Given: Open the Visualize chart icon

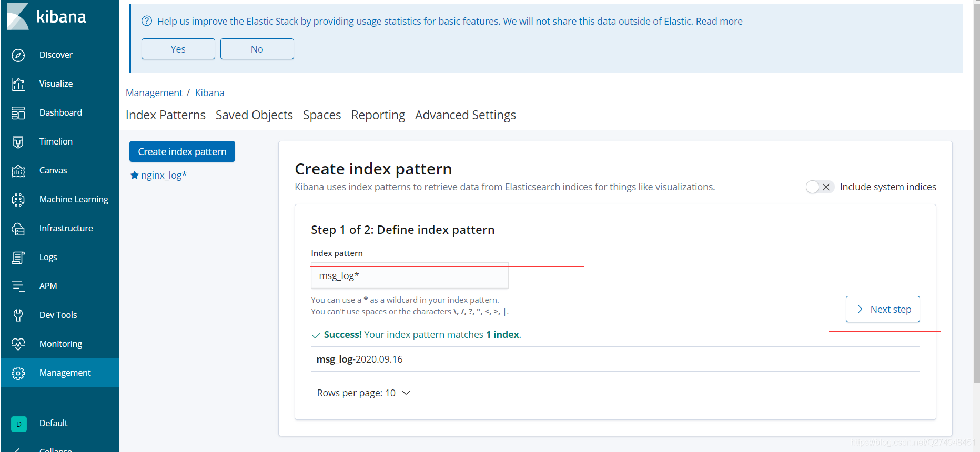Looking at the screenshot, I should pyautogui.click(x=18, y=84).
